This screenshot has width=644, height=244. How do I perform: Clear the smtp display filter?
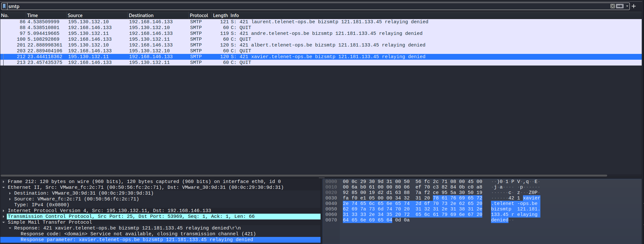(x=612, y=6)
